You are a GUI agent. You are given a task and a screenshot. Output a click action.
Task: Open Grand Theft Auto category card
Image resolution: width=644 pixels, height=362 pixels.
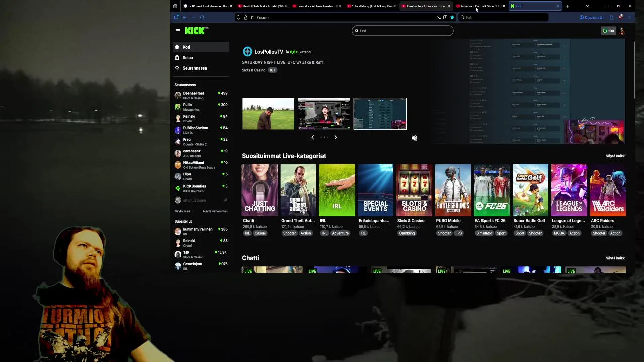(298, 190)
